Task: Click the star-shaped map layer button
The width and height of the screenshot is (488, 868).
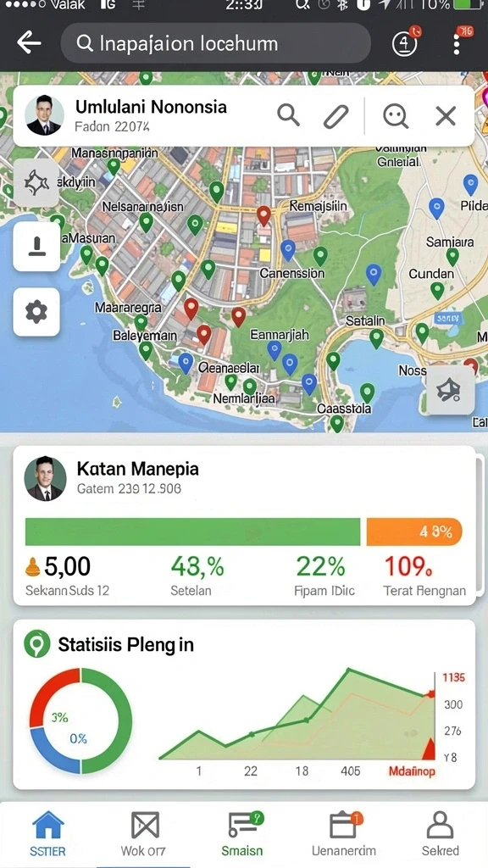Action: [36, 183]
